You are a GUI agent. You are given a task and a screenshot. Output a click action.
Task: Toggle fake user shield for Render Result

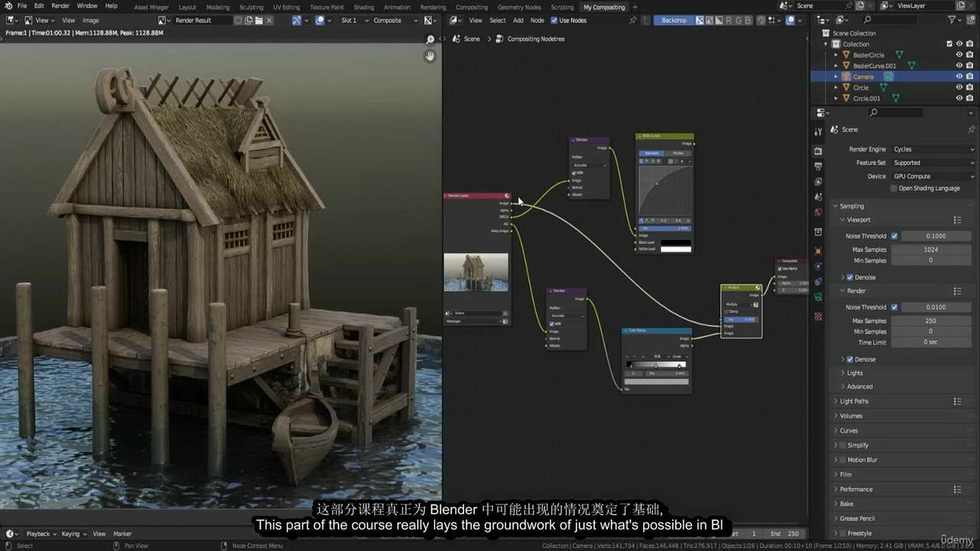[239, 21]
